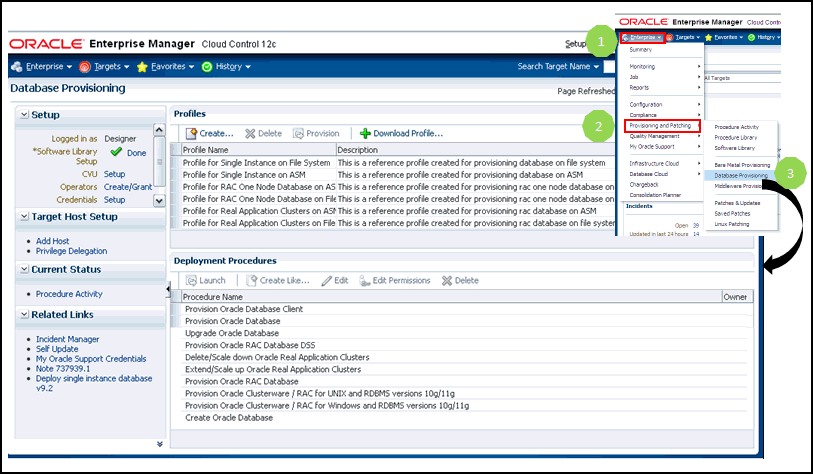This screenshot has width=813, height=474.
Task: Select Provision Oracle RAC Database DSS procedure
Action: click(x=464, y=345)
